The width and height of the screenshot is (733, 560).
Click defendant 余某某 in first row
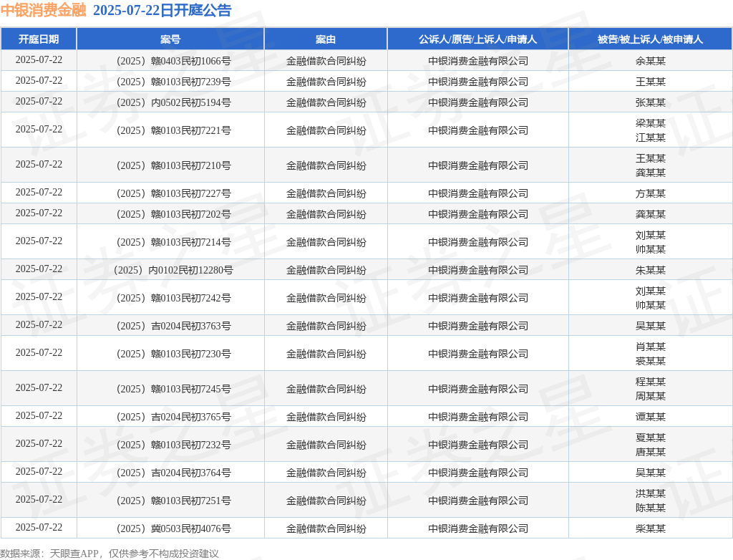[x=650, y=61]
